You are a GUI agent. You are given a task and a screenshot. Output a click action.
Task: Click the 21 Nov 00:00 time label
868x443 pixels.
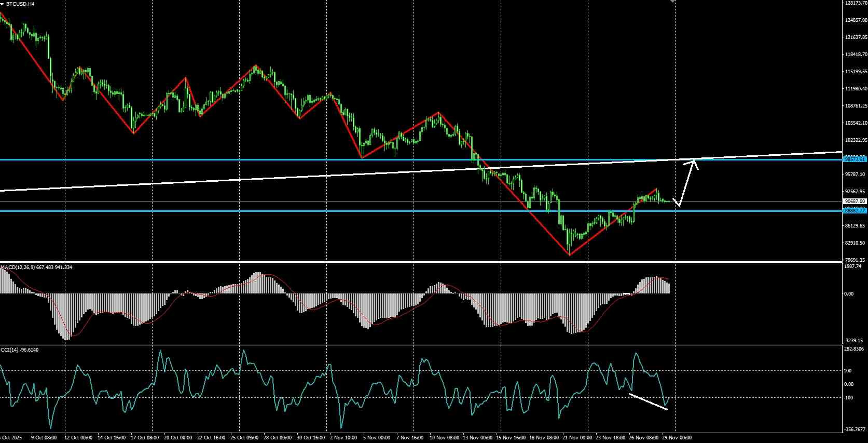(x=576, y=438)
